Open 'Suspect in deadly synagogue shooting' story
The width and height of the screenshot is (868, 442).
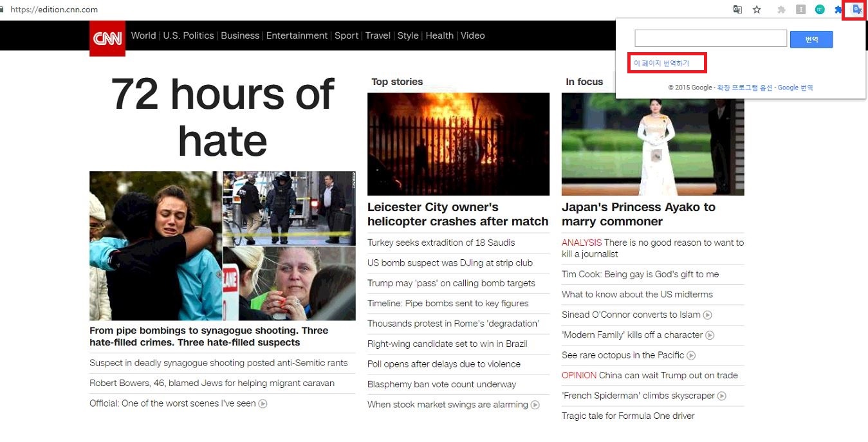click(219, 363)
